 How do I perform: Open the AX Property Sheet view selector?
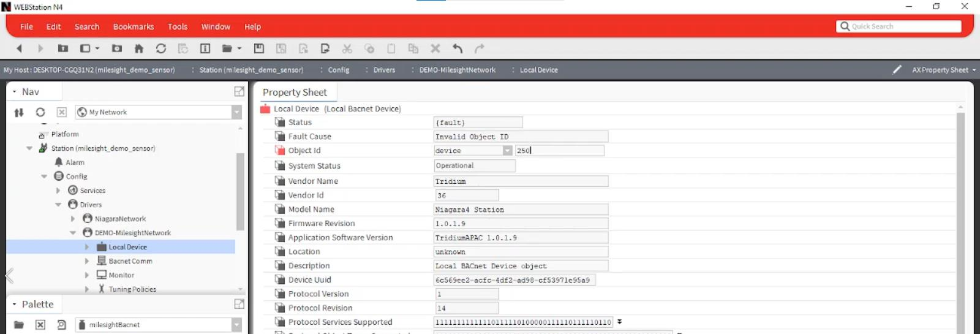tap(943, 70)
